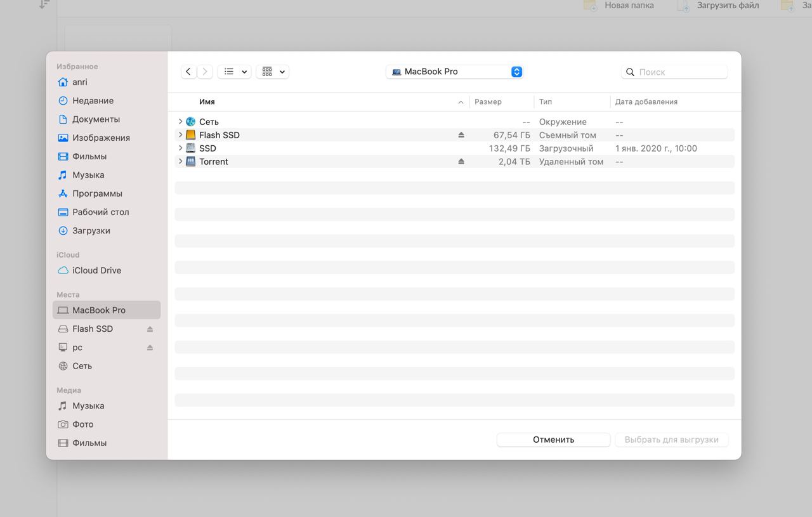This screenshot has height=517, width=812.
Task: Click the orange Flash SSD drive icon
Action: 190,135
